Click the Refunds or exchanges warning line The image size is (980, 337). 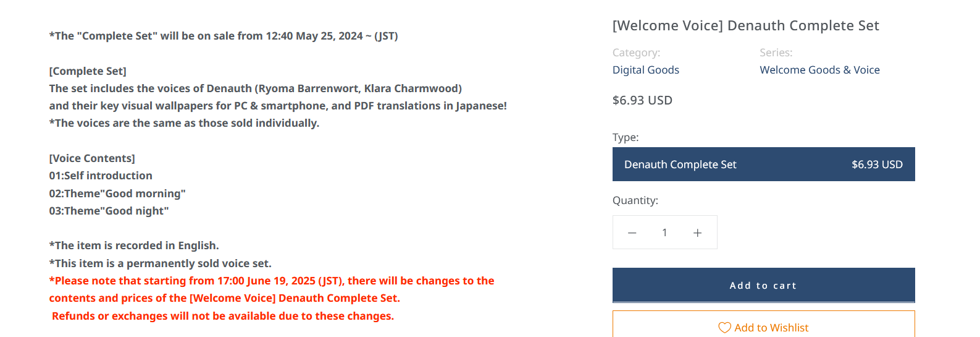pos(223,316)
